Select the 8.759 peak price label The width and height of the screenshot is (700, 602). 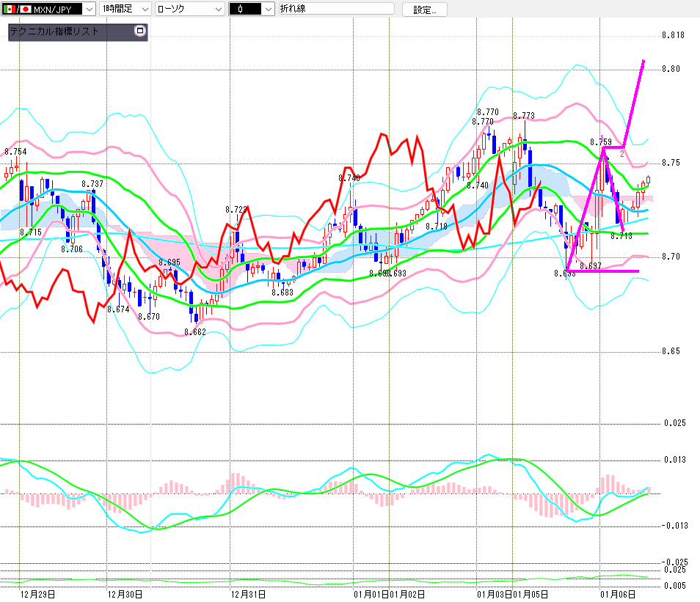[x=600, y=142]
